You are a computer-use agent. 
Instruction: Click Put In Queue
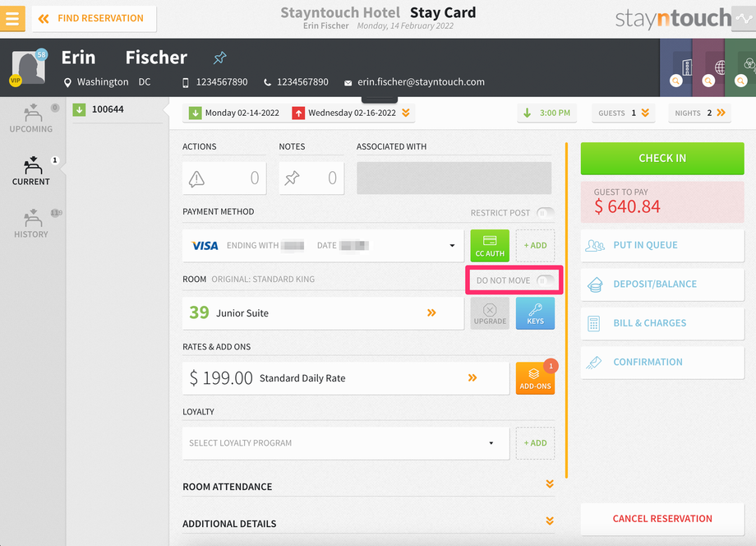tap(662, 246)
